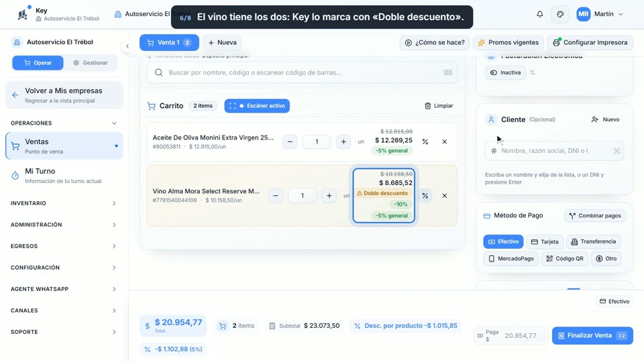Image resolution: width=644 pixels, height=362 pixels.
Task: Expand the INVENTARIO section
Action: click(64, 203)
